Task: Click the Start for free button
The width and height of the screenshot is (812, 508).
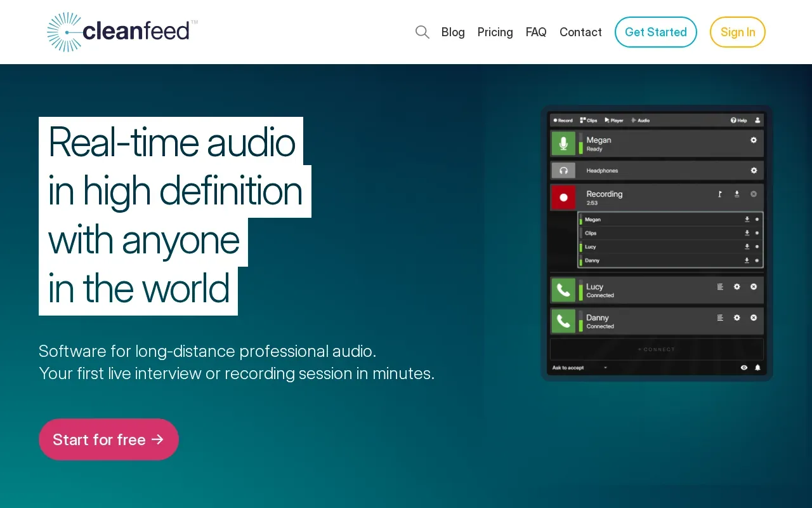Action: pyautogui.click(x=108, y=439)
